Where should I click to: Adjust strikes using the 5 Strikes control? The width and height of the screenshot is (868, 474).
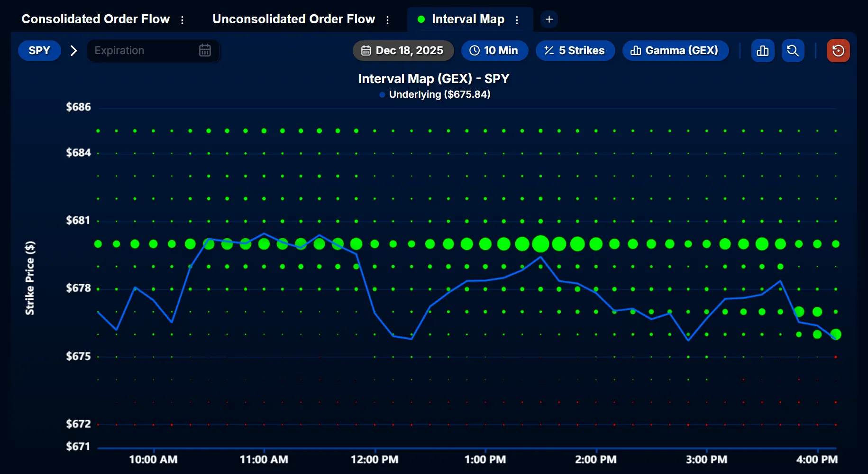[x=575, y=50]
